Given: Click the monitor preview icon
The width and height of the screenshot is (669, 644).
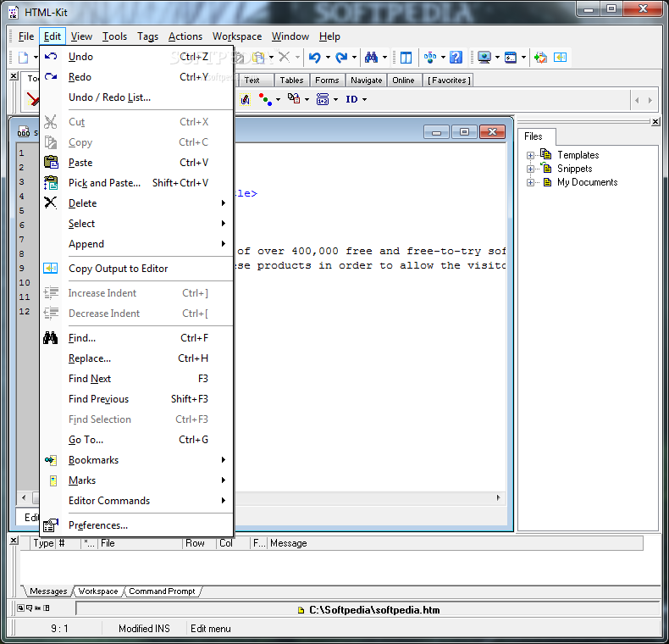Looking at the screenshot, I should 484,58.
